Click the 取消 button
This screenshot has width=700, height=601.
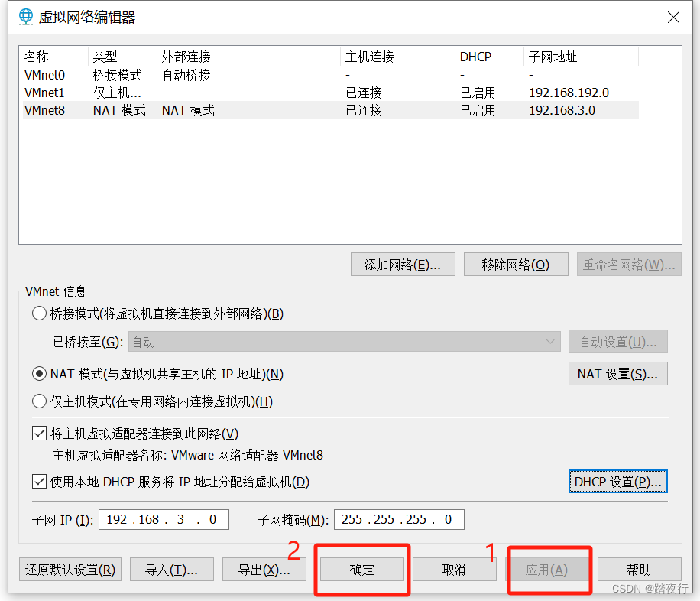pos(455,570)
